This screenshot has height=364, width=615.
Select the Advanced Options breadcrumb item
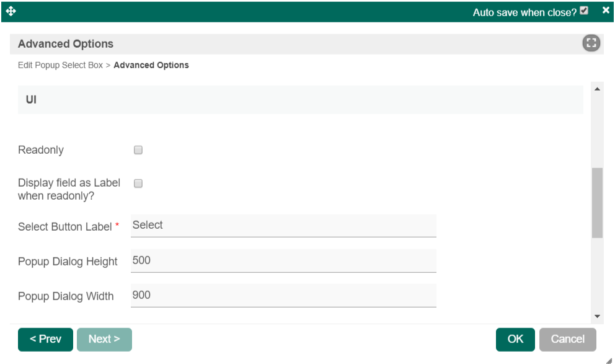151,65
